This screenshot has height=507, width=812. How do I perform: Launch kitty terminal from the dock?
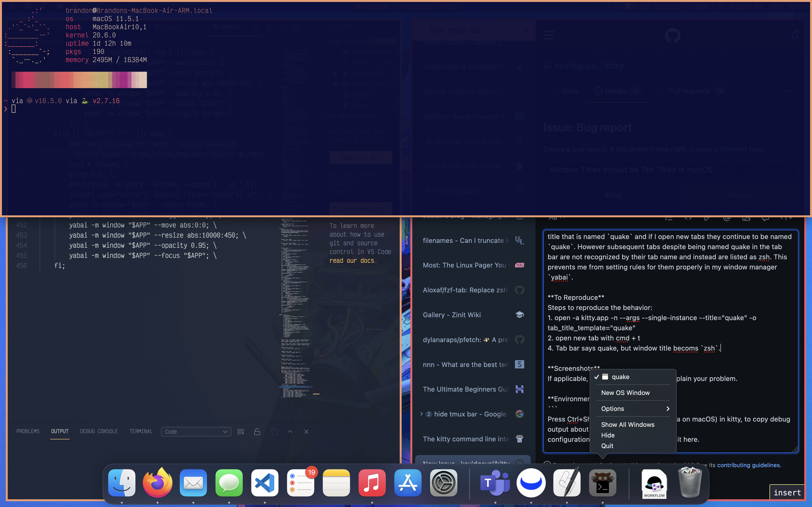(x=602, y=483)
